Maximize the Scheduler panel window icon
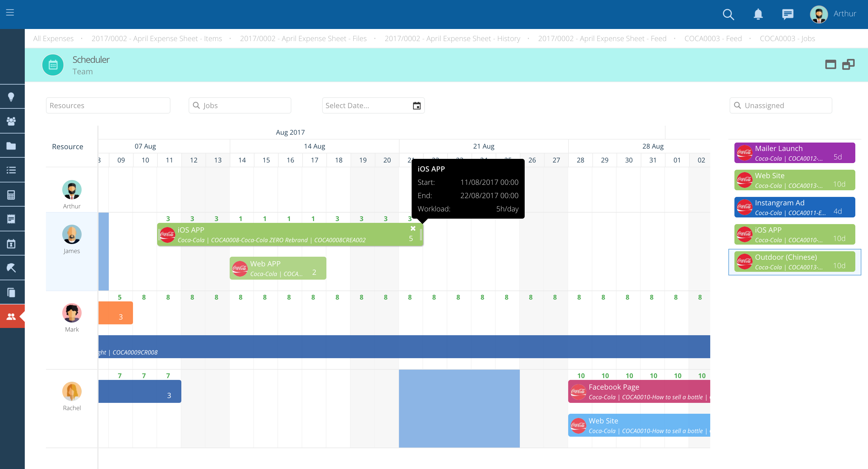The height and width of the screenshot is (469, 868). pos(830,64)
